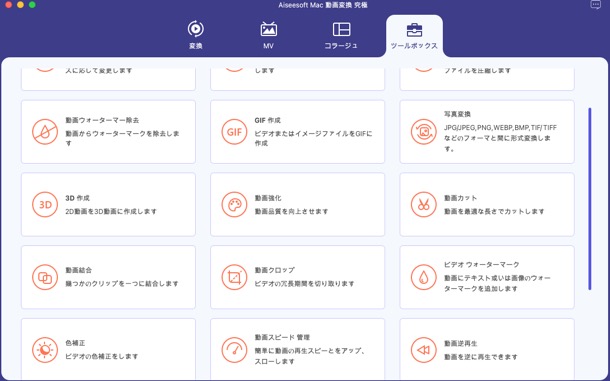Screen dimensions: 610x381
Task: Click the speed controller gauge icon
Action: tap(234, 350)
